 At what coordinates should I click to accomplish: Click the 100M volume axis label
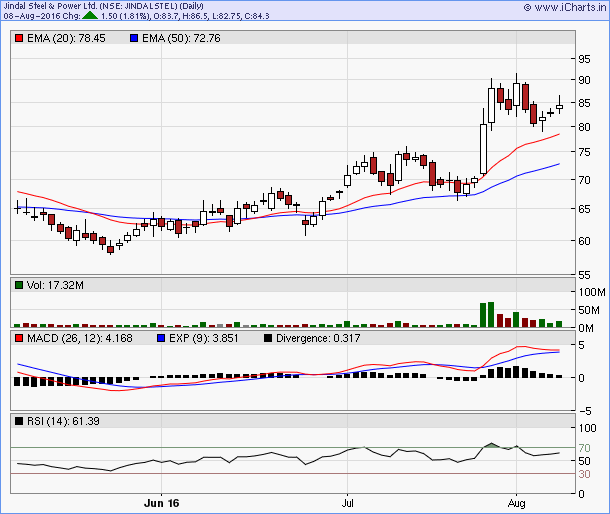(x=592, y=292)
